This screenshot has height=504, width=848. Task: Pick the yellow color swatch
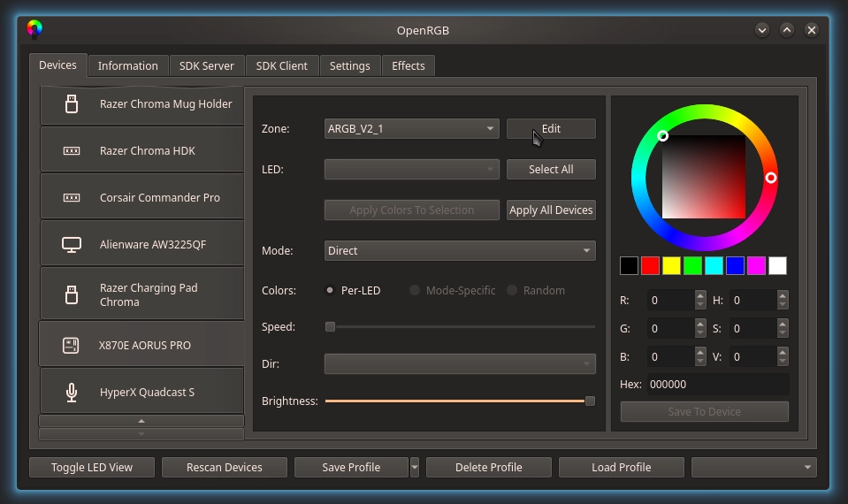pyautogui.click(x=671, y=265)
